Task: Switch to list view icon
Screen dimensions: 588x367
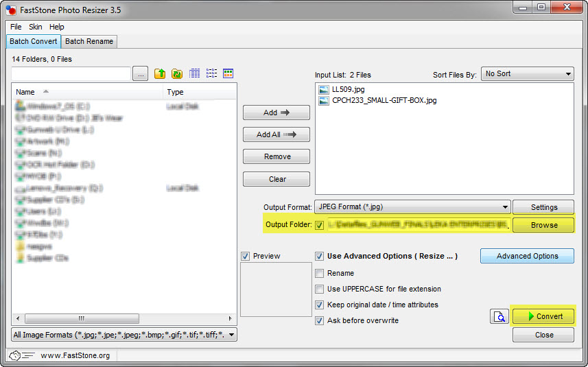Action: (211, 73)
